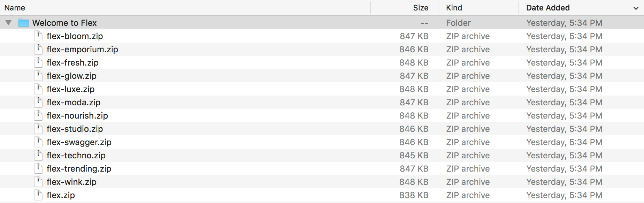Sort files by the Size column
Image resolution: width=644 pixels, height=203 pixels.
point(420,7)
